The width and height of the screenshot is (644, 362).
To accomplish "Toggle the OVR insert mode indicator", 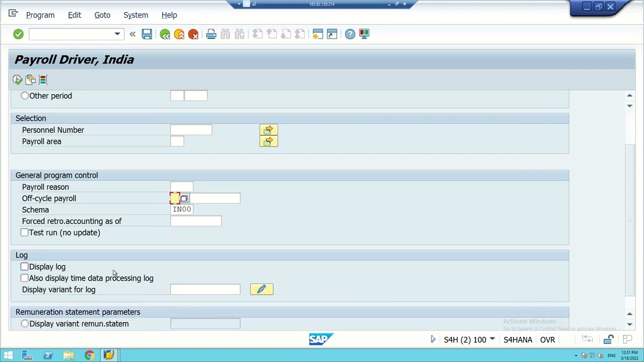I will point(547,340).
